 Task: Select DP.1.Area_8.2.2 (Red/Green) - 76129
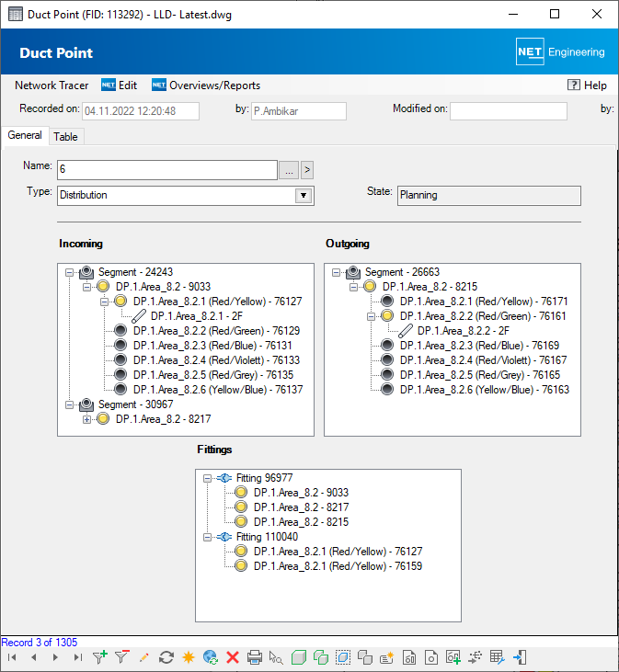(216, 331)
